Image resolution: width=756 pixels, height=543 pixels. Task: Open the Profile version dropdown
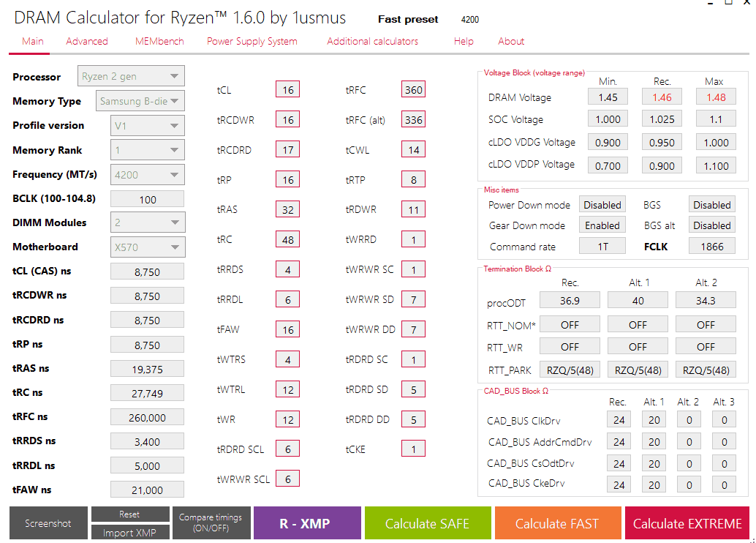click(x=147, y=125)
